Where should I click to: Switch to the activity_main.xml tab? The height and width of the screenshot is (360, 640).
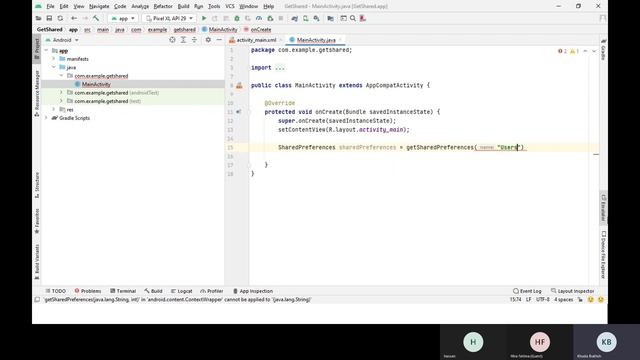(x=256, y=40)
